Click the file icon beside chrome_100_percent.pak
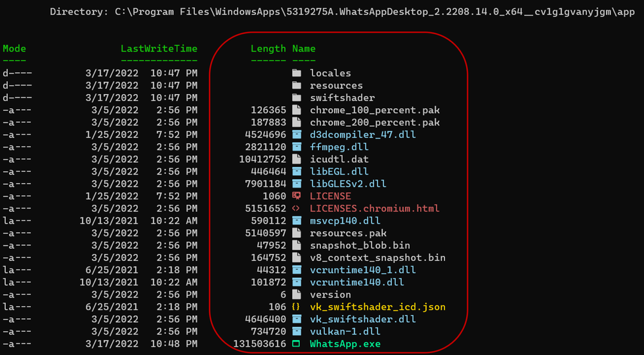 (297, 110)
